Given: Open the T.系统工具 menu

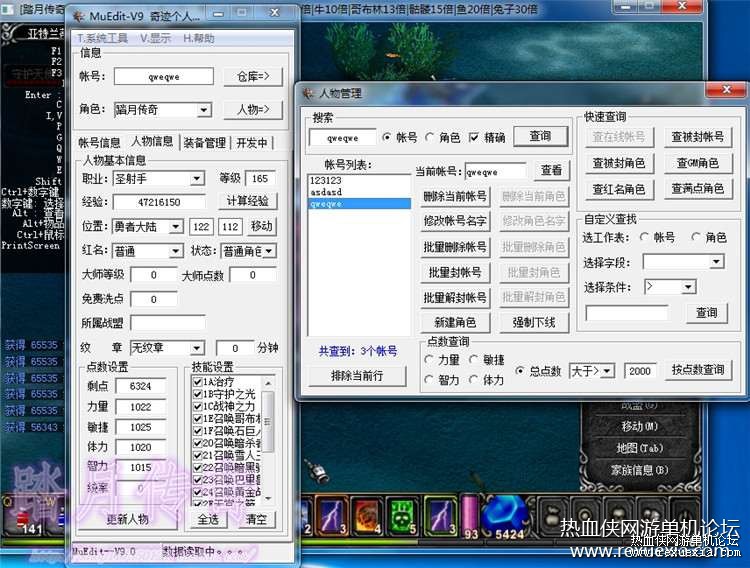Looking at the screenshot, I should click(x=103, y=38).
